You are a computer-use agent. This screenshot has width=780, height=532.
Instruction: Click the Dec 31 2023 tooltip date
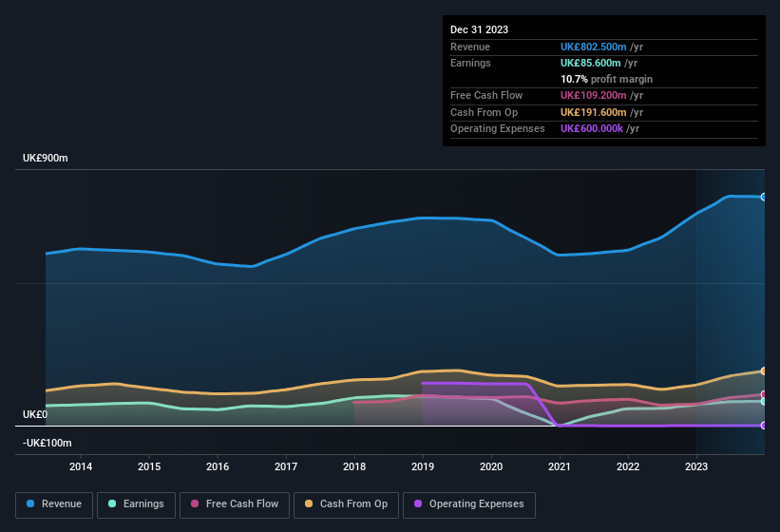[x=479, y=29]
